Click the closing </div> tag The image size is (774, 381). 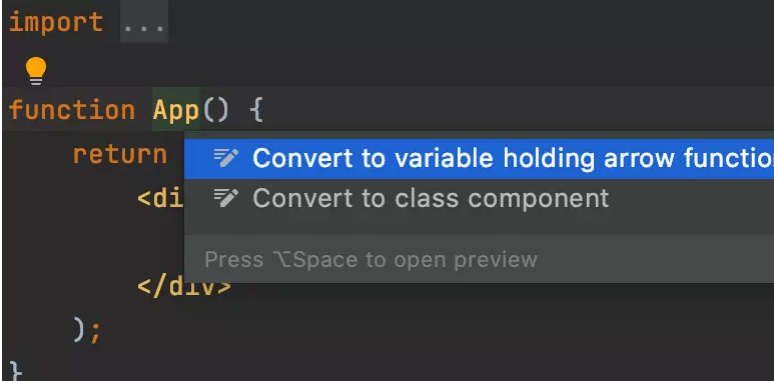point(184,287)
